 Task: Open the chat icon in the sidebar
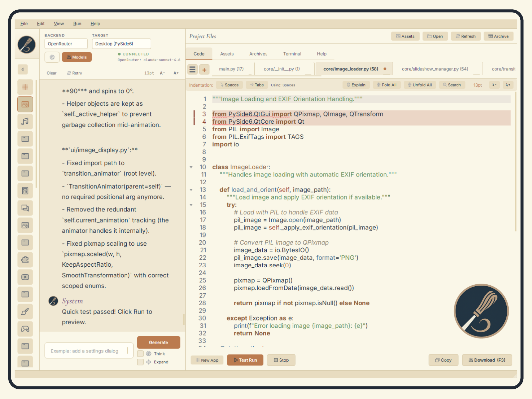(25, 208)
